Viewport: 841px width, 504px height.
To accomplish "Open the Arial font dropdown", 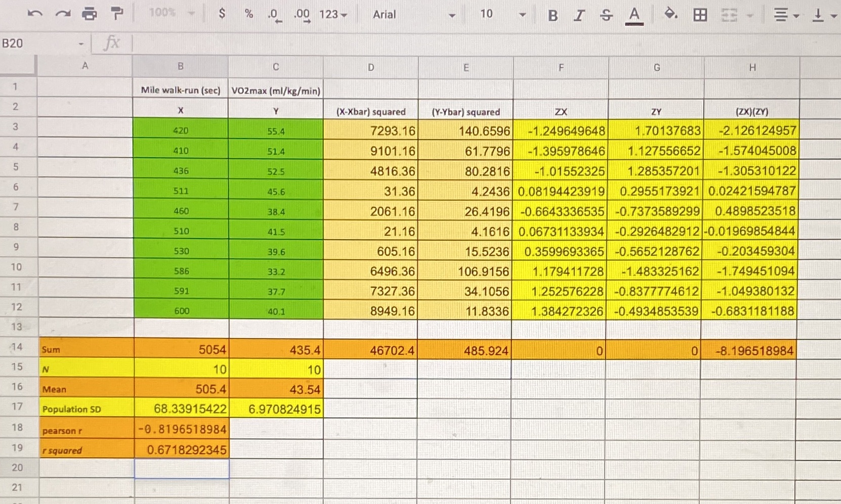I will tap(414, 15).
